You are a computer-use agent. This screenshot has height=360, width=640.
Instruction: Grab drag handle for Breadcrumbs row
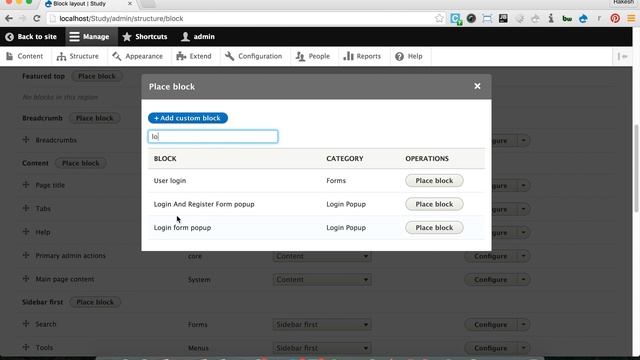tap(26, 140)
